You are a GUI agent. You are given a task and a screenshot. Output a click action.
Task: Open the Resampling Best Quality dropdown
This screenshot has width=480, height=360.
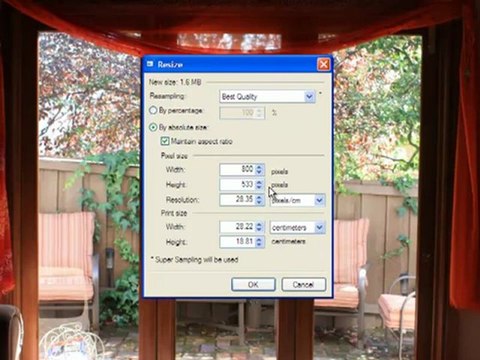267,97
